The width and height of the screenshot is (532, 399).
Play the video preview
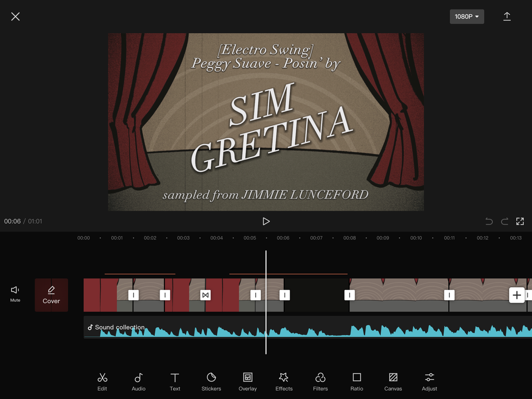[266, 221]
